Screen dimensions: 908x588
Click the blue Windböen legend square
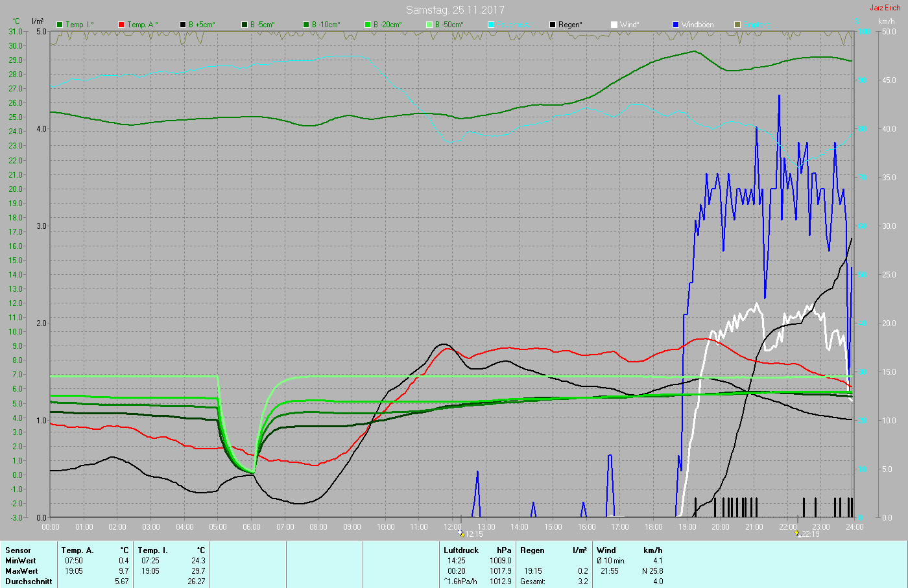point(676,25)
